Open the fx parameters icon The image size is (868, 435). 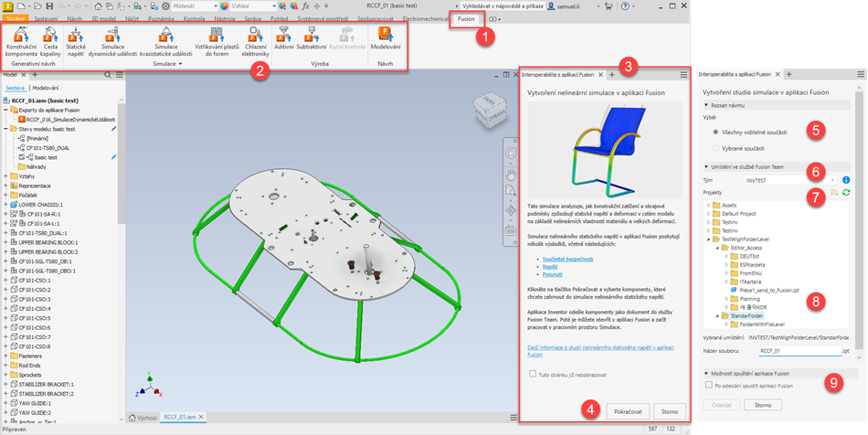305,6
